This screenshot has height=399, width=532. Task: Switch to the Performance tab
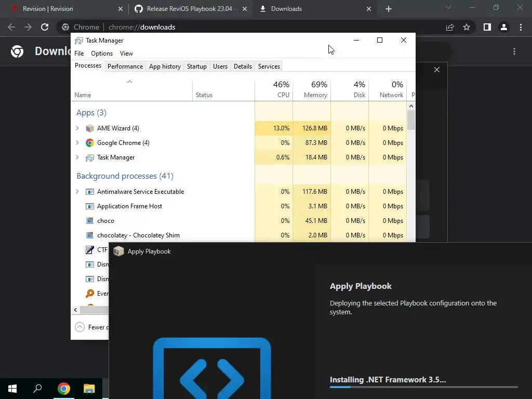(x=125, y=66)
